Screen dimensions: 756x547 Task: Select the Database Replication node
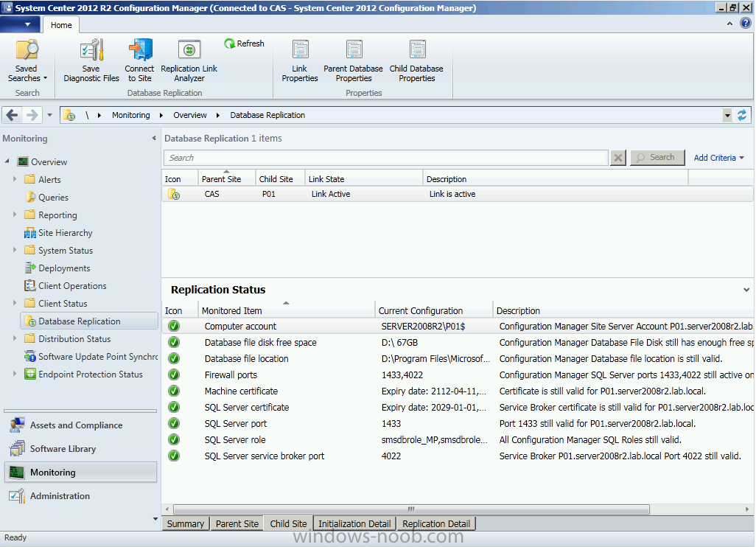point(90,321)
